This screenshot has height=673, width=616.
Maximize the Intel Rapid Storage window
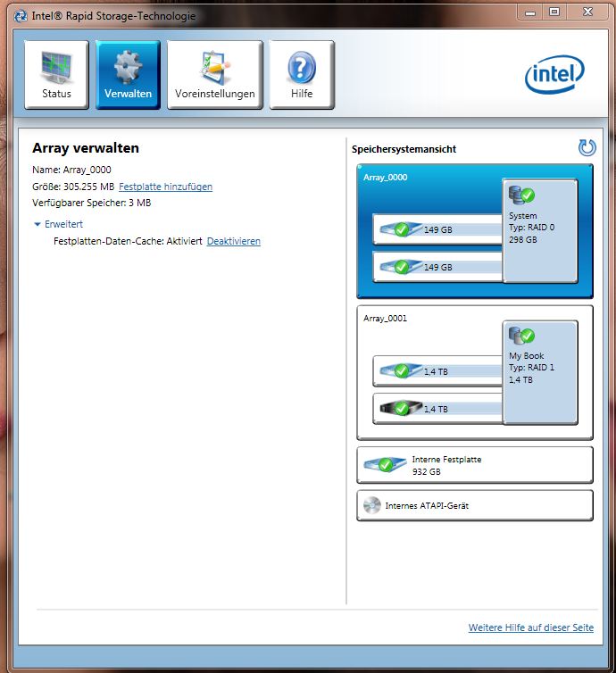coord(554,12)
